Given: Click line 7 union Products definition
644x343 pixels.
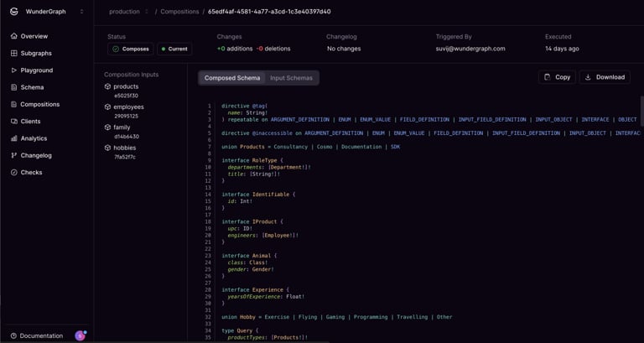Looking at the screenshot, I should pos(310,147).
